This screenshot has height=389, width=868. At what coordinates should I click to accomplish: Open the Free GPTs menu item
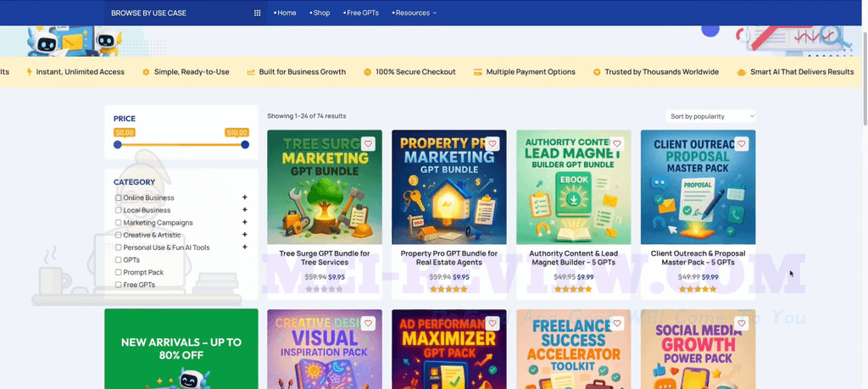tap(361, 13)
